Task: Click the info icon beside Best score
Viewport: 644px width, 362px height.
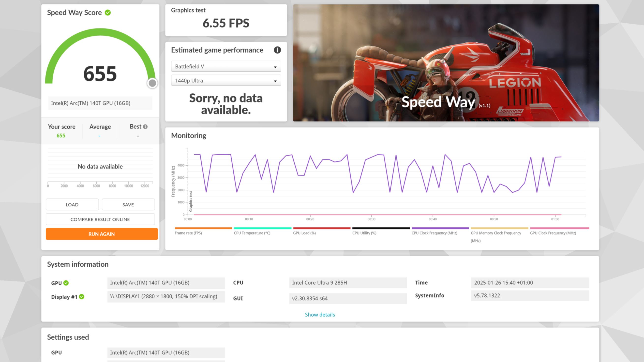Action: click(x=145, y=127)
